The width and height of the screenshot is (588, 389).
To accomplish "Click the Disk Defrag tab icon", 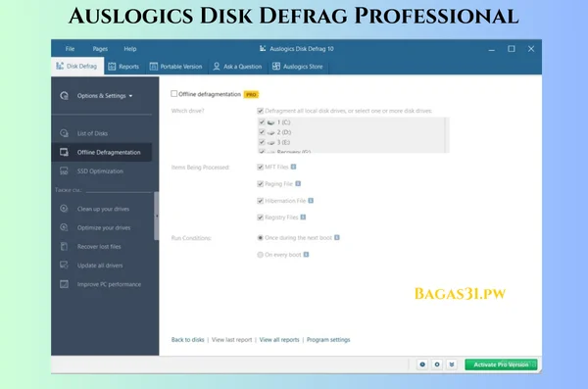I will 60,66.
